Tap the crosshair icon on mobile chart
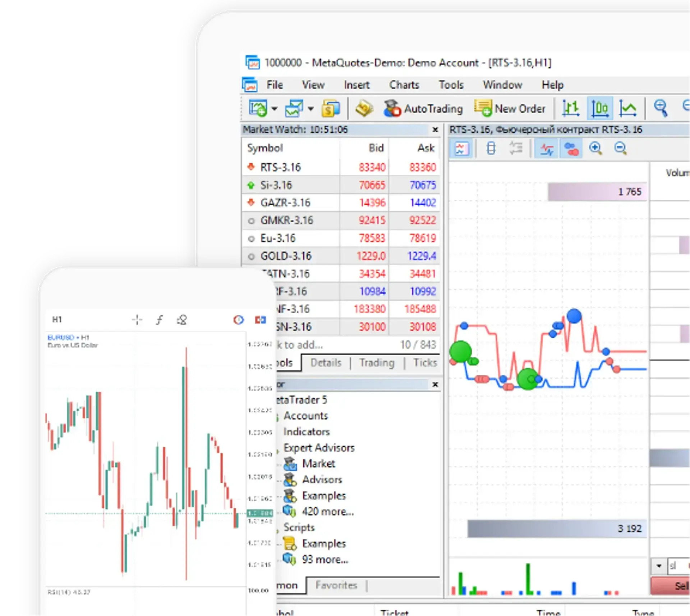Viewport: 690px width, 616px height. click(x=137, y=320)
